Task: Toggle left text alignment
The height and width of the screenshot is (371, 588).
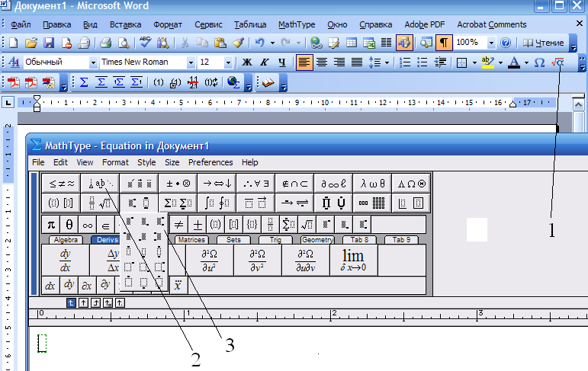Action: click(304, 62)
